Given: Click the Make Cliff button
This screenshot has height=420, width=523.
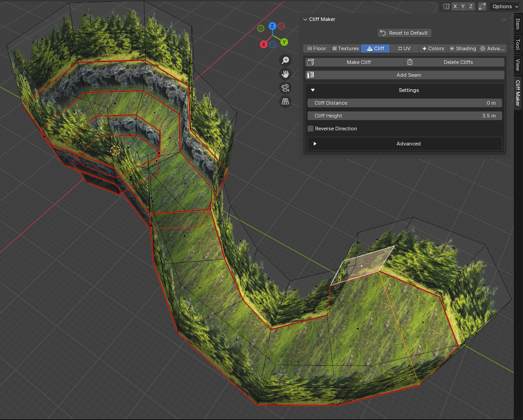Looking at the screenshot, I should tap(355, 62).
